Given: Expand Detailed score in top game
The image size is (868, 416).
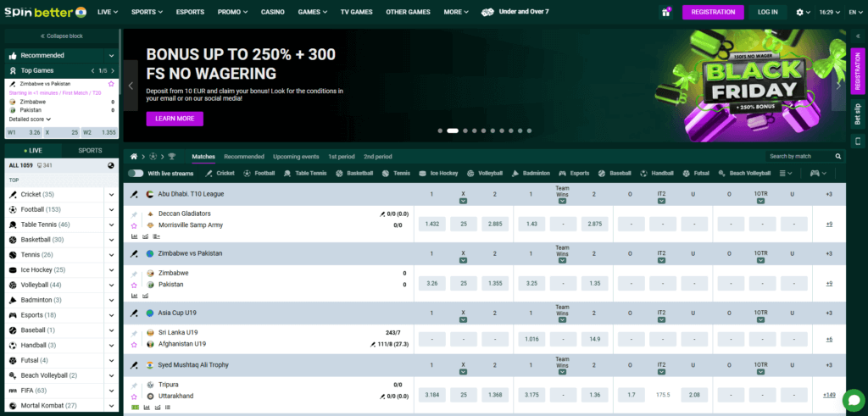Looking at the screenshot, I should point(30,119).
